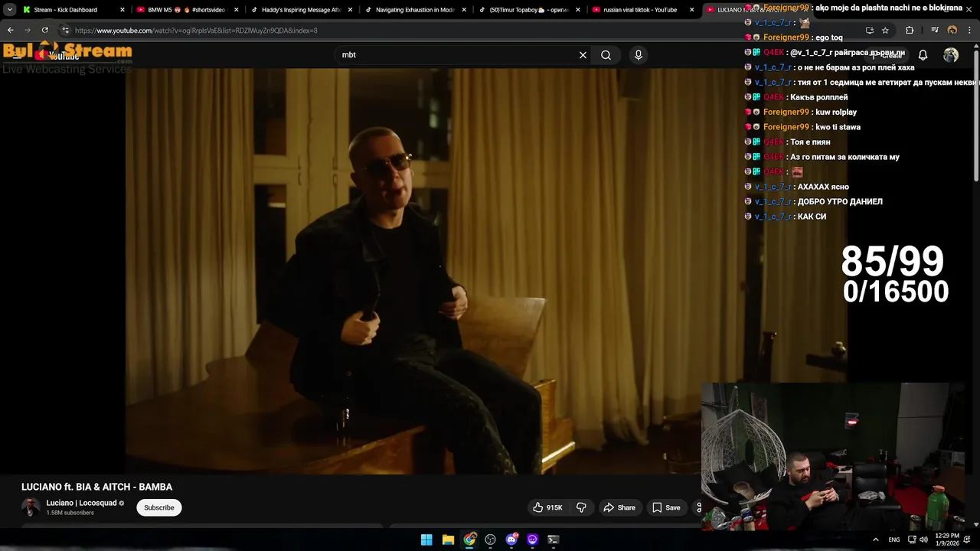Open the terminal app in taskbar
980x551 pixels.
(x=554, y=540)
